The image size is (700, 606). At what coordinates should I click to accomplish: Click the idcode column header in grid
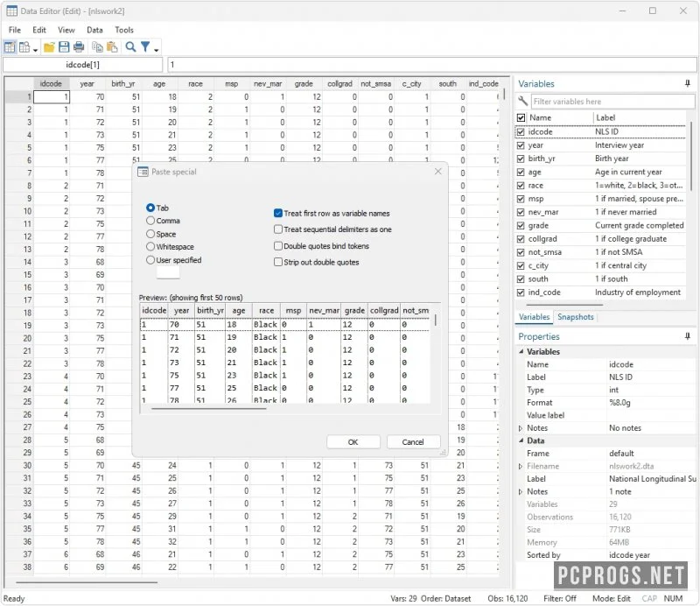51,83
